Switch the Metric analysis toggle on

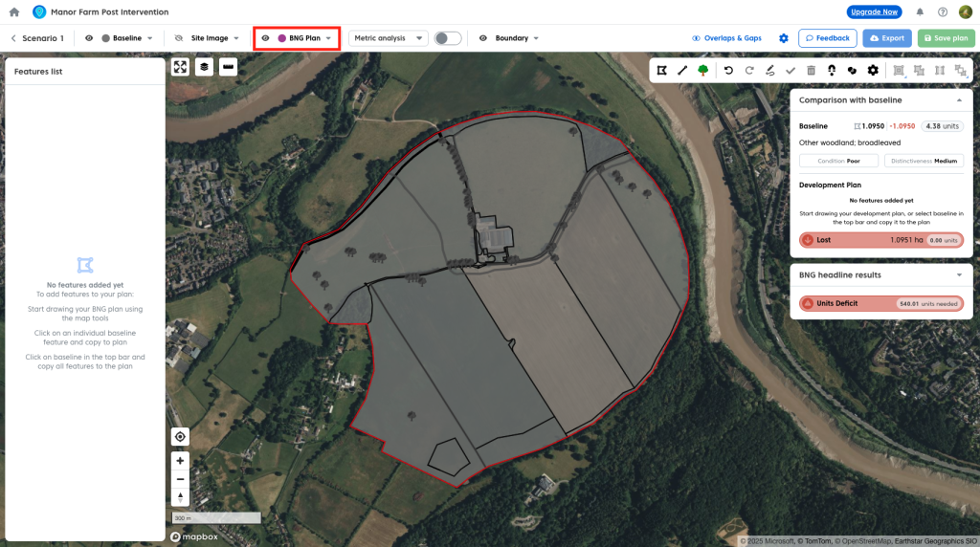447,38
